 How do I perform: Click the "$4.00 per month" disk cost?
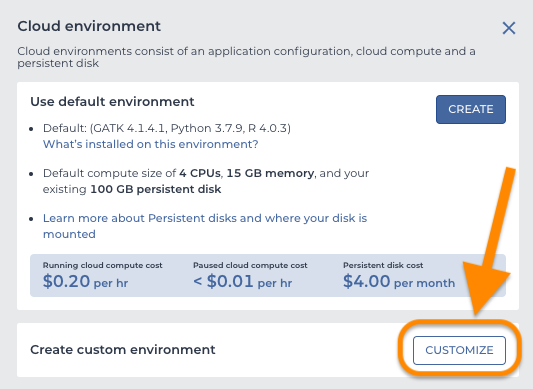399,282
